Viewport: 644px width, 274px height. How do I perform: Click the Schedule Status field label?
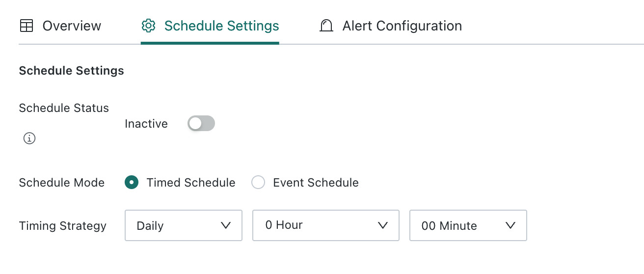(x=64, y=108)
